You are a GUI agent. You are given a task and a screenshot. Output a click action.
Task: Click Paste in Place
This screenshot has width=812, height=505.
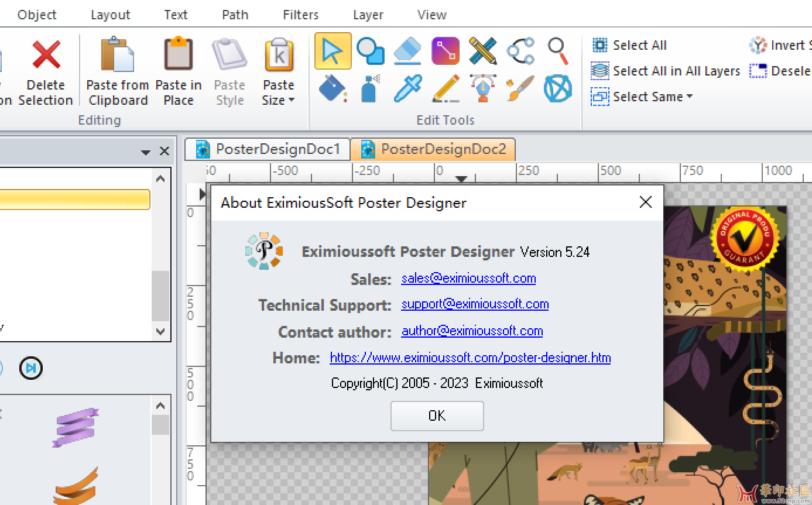[x=179, y=71]
